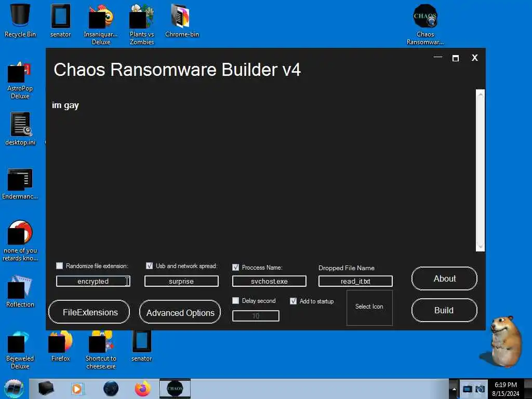Select the senator icon next to Recycle Bin
532x399 pixels.
pos(60,20)
